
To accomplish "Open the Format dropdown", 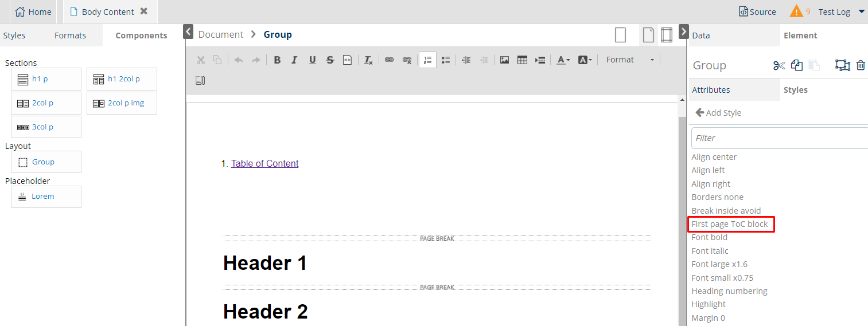I will [x=629, y=60].
